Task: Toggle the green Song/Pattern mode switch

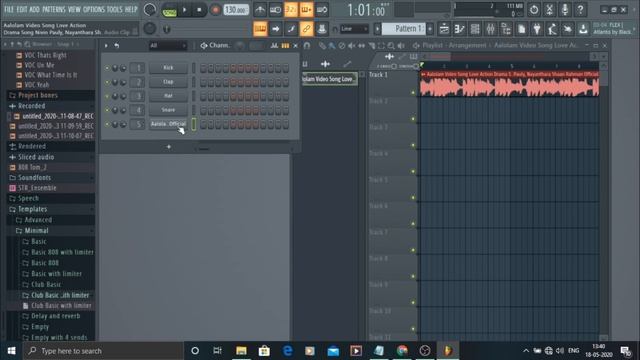Action: (169, 10)
